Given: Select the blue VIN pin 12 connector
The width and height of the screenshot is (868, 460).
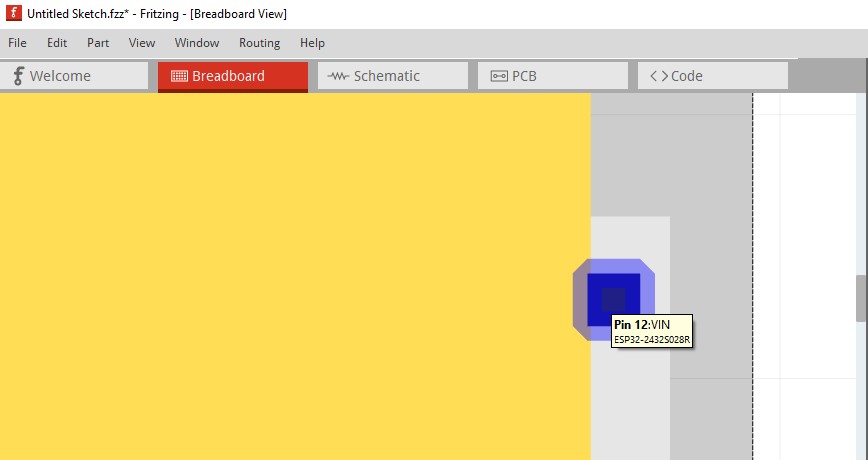Looking at the screenshot, I should click(x=613, y=297).
